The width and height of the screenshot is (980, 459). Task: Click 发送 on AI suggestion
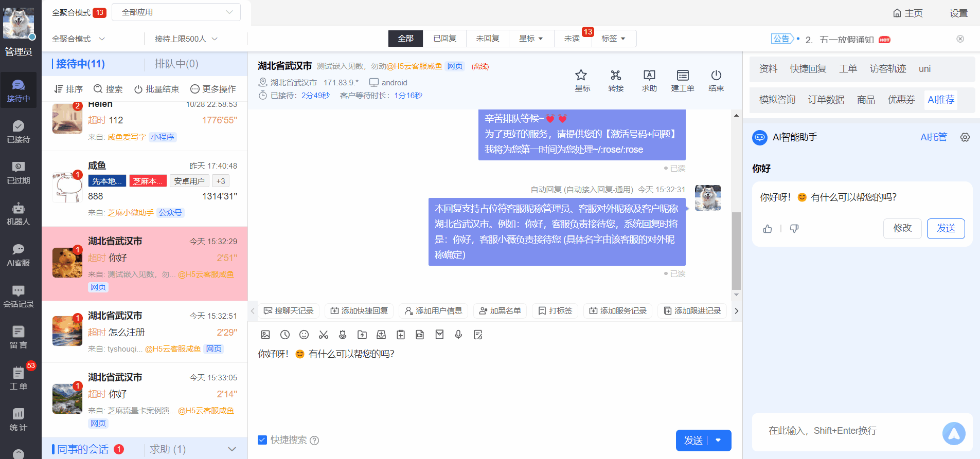[x=946, y=228]
